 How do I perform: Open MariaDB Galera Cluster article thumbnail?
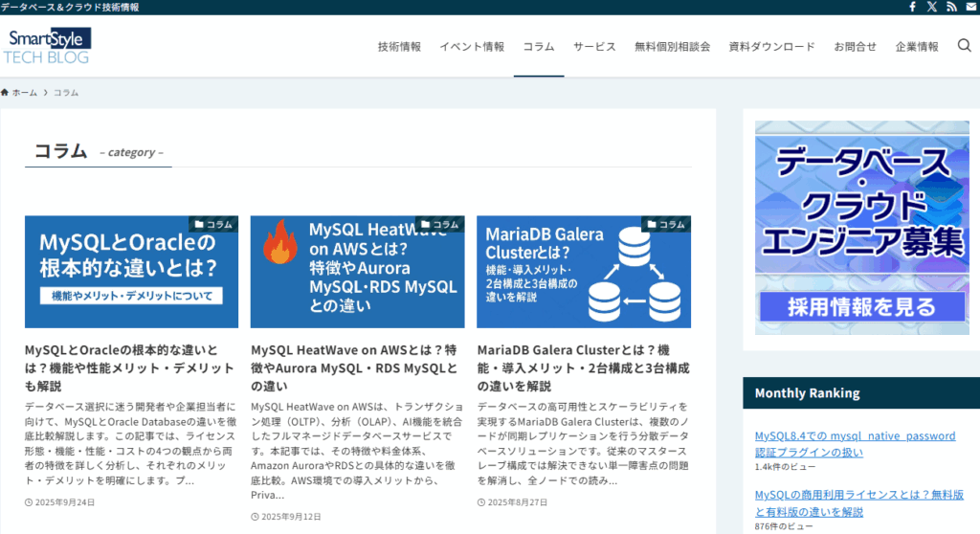pos(584,272)
